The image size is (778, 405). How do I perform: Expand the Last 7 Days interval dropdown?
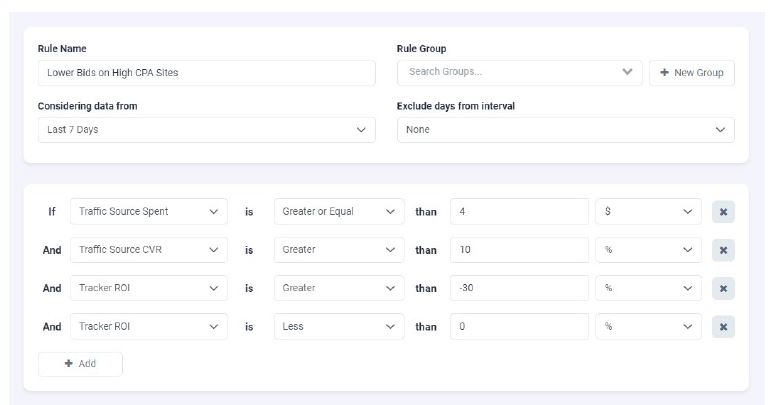pyautogui.click(x=206, y=130)
